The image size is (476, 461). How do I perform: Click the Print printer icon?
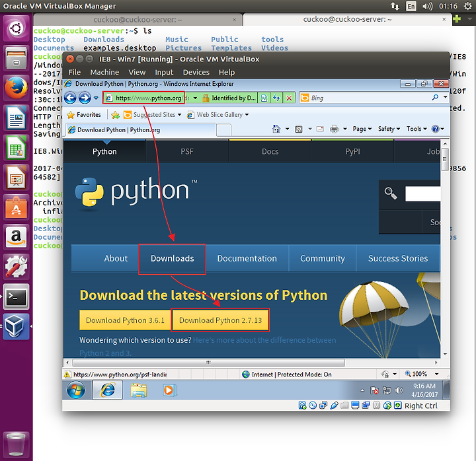coord(334,129)
